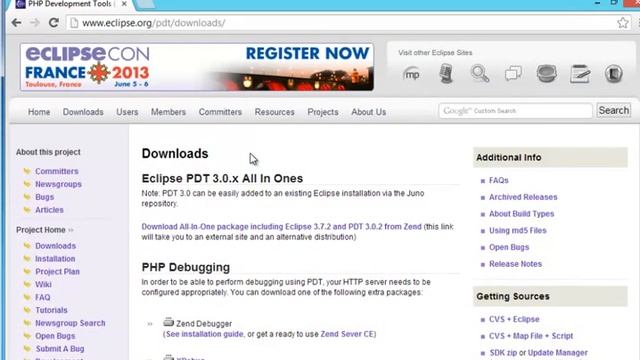Open the Release Notes link

(x=516, y=264)
